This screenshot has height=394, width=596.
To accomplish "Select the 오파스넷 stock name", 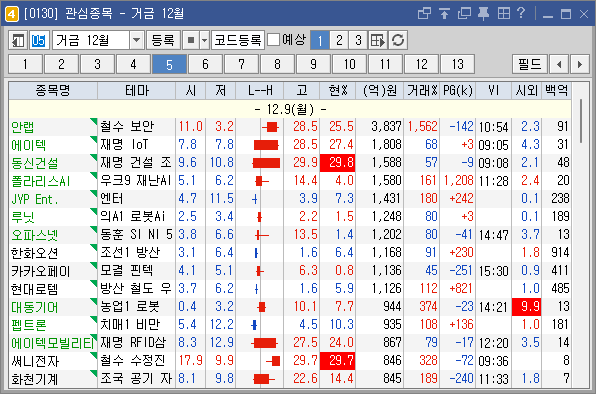I will pyautogui.click(x=35, y=235).
